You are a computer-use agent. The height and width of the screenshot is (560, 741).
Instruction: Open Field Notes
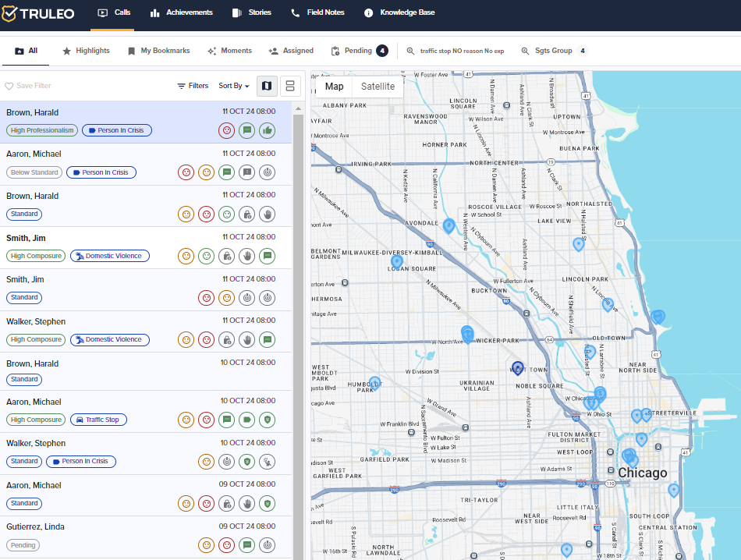[x=317, y=12]
